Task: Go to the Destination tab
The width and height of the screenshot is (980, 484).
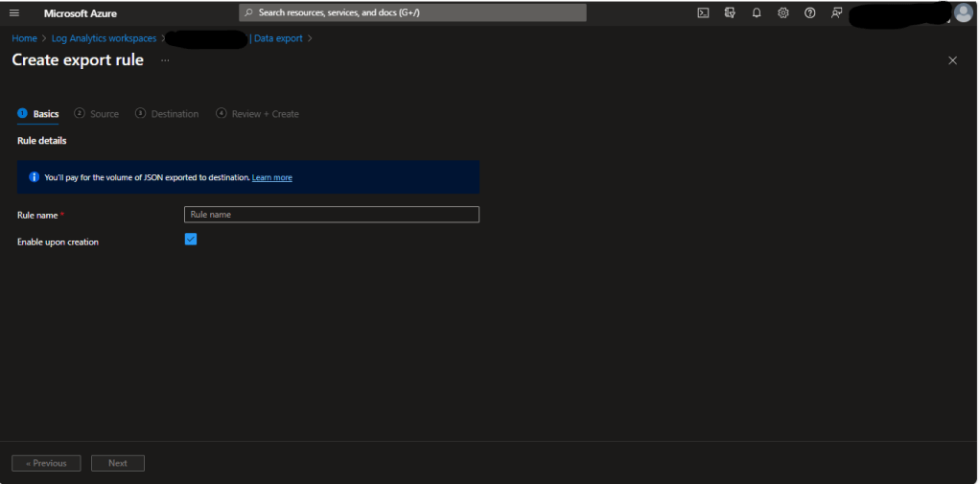Action: [175, 114]
